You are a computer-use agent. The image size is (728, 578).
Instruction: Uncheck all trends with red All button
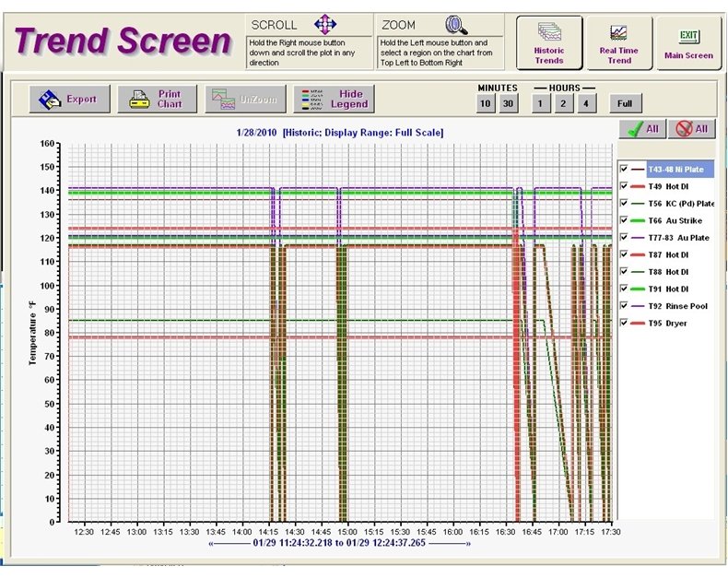[692, 129]
